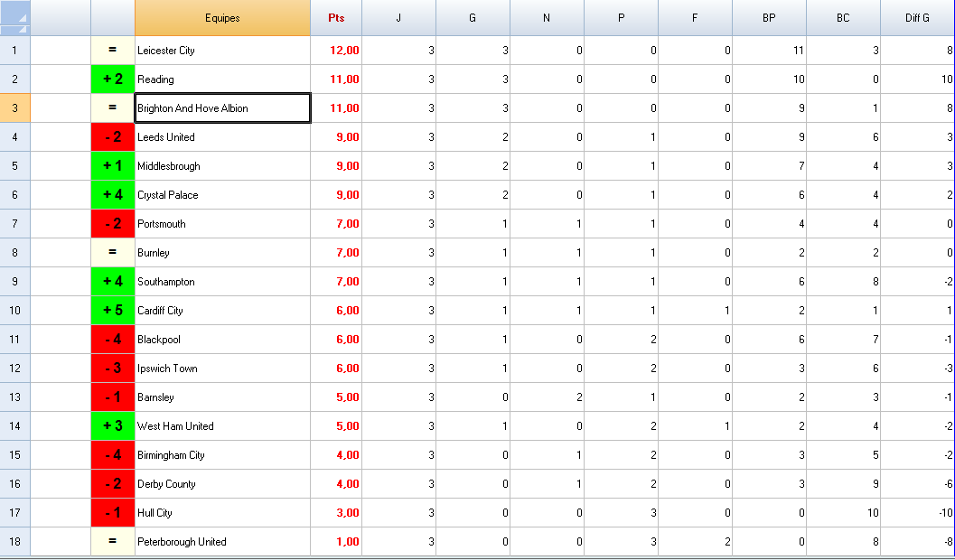Click Hull City's Diff G value -10
955x560 pixels.
917,513
